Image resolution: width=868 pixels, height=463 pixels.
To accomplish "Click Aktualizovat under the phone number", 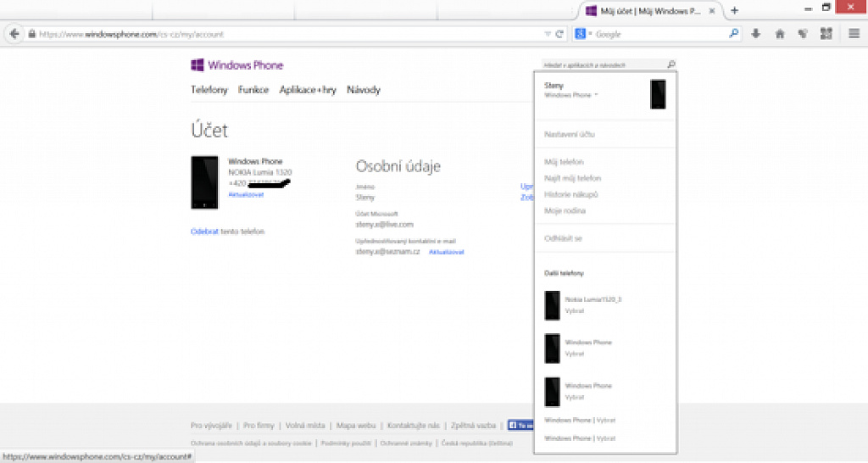I will coord(247,195).
